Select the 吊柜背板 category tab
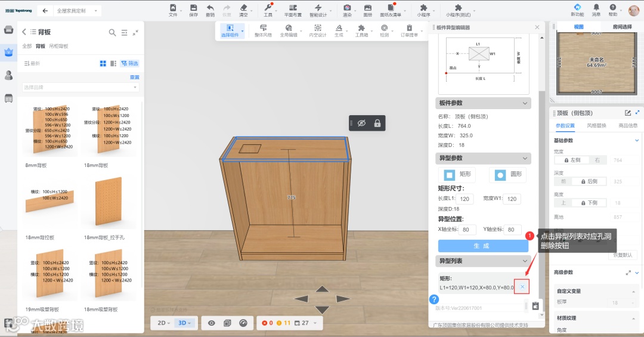 point(58,46)
